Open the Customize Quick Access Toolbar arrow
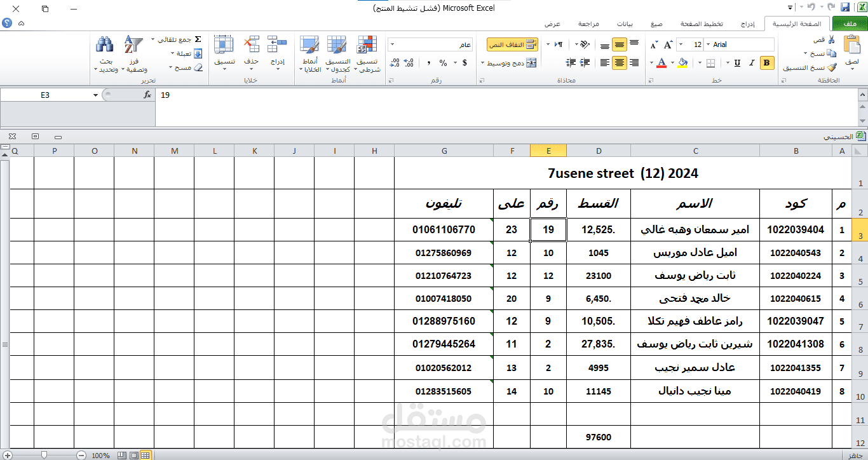Screen dimensions: 868x460 790,8
